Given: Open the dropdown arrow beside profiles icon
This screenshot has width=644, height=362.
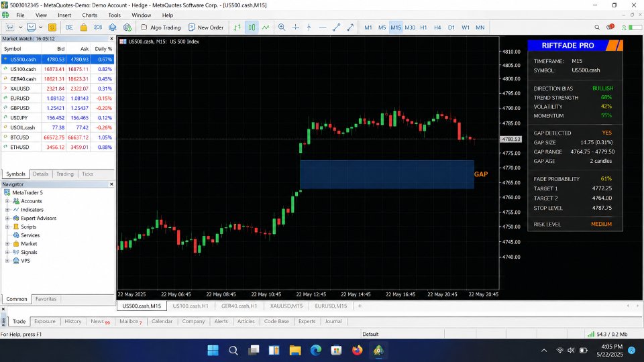Looking at the screenshot, I should 41,27.
